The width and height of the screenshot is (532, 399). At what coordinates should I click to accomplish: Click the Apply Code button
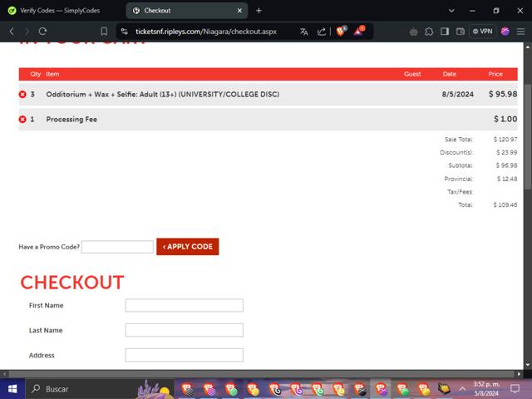188,247
